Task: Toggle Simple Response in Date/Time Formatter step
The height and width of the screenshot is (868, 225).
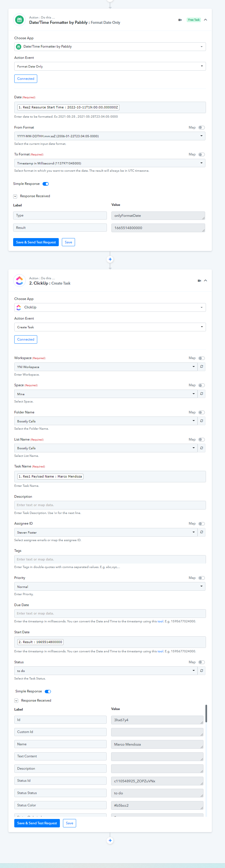Action: click(x=45, y=184)
